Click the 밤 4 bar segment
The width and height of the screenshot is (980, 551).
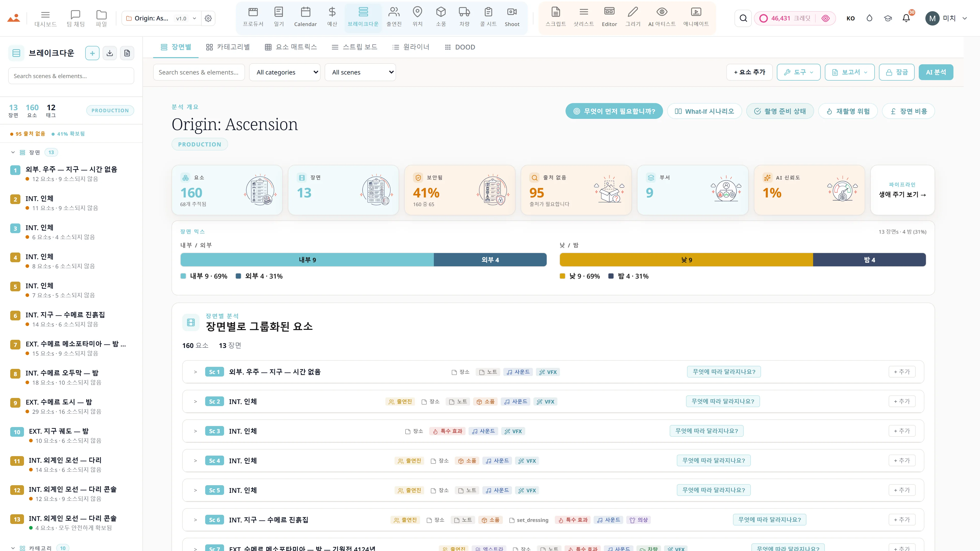coord(869,260)
